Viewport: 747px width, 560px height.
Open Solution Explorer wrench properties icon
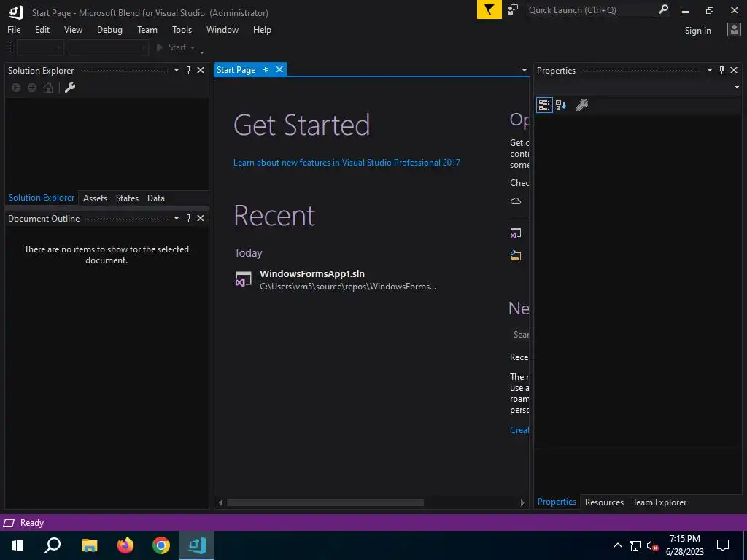click(70, 87)
